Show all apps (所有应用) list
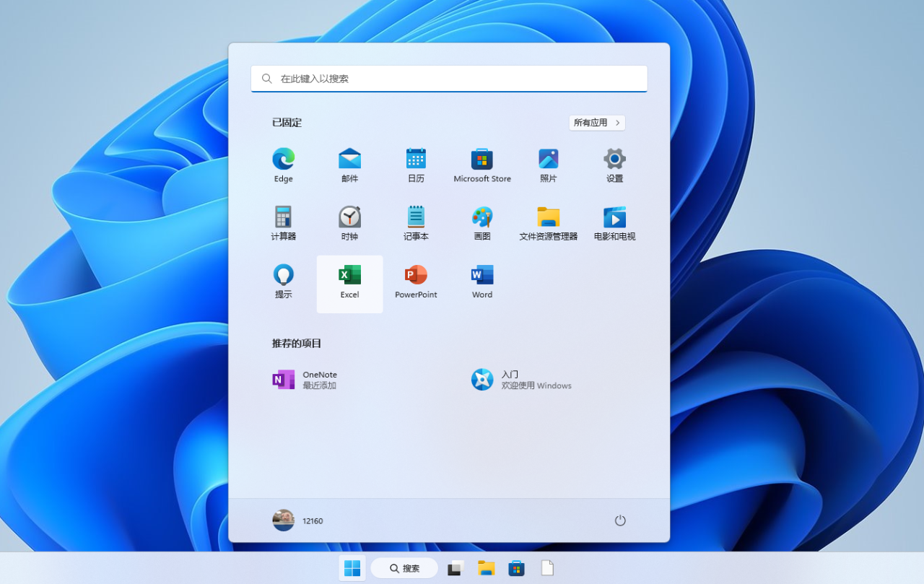The height and width of the screenshot is (584, 924). coord(597,123)
